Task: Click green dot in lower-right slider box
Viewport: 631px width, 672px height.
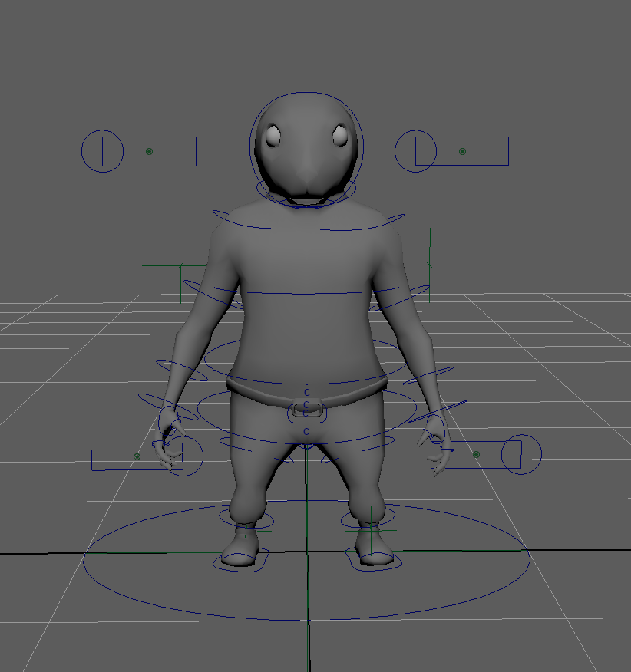Action: [x=476, y=454]
